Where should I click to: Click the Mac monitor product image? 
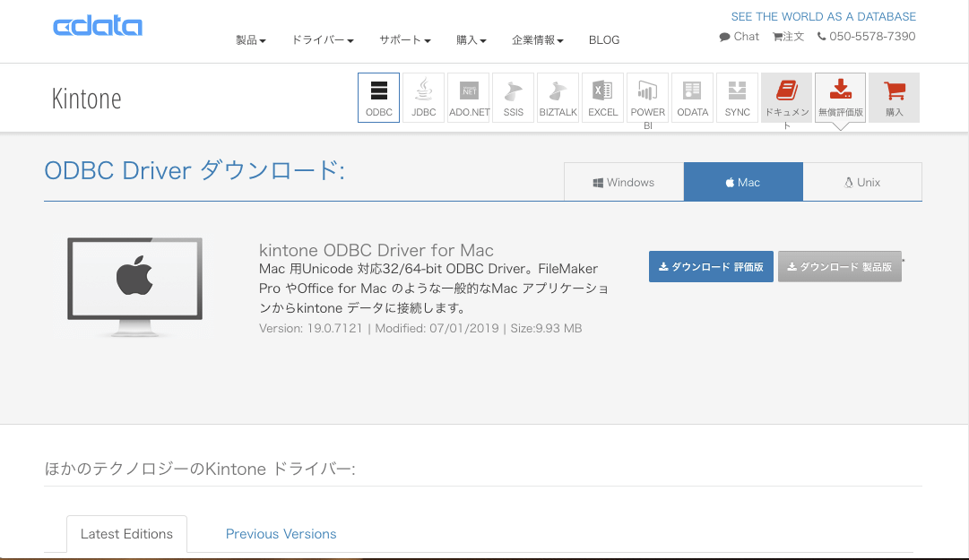pos(134,287)
